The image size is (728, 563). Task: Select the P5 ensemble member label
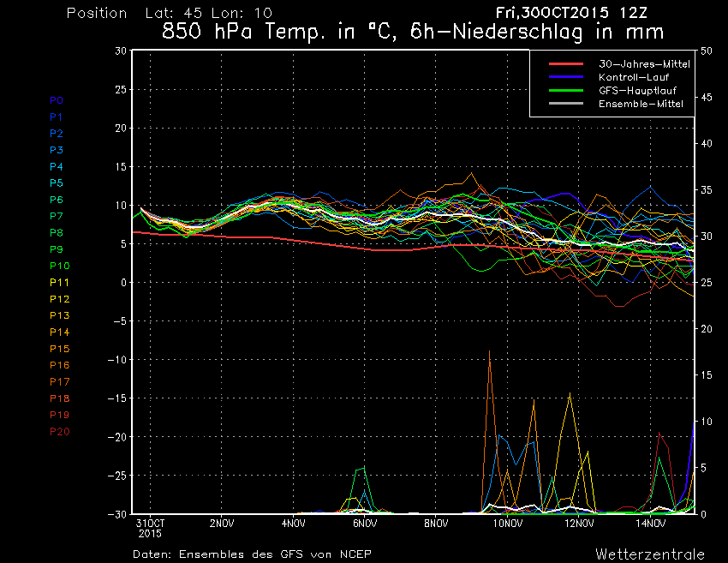coord(57,183)
